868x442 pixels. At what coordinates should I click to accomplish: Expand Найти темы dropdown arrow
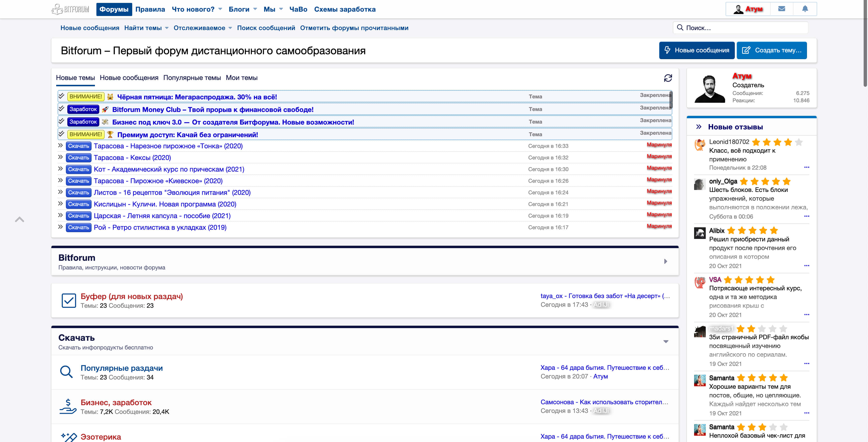point(167,28)
